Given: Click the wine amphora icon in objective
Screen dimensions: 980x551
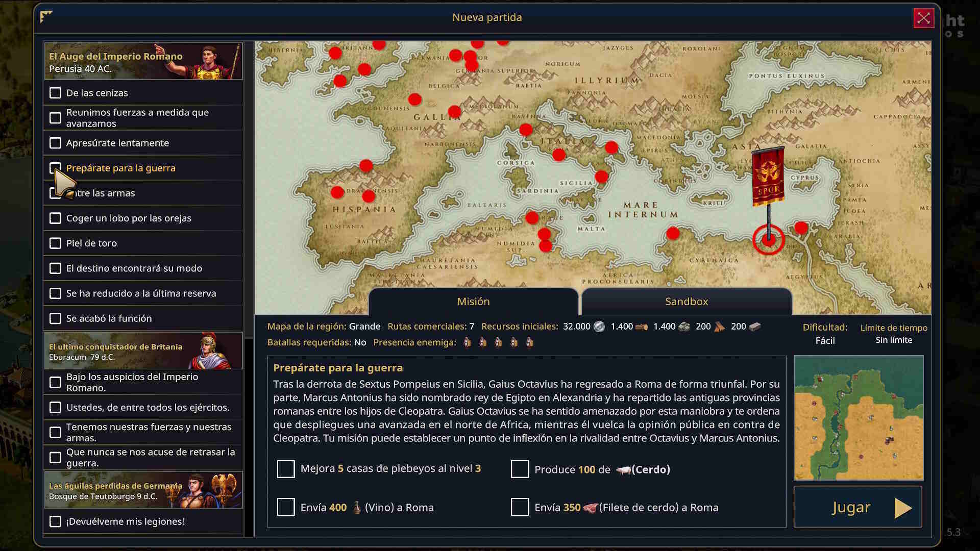Looking at the screenshot, I should [357, 508].
